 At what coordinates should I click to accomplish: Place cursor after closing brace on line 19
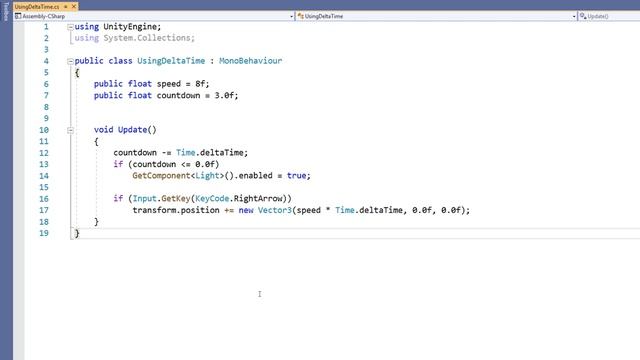point(80,233)
